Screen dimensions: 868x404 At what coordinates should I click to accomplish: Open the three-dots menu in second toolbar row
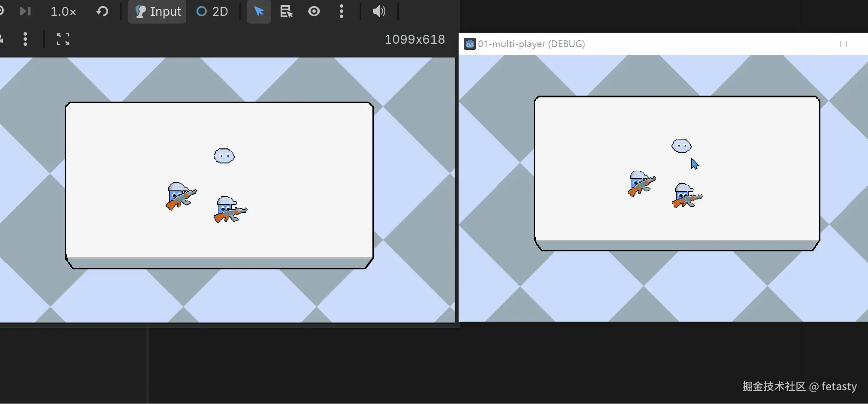(x=25, y=39)
